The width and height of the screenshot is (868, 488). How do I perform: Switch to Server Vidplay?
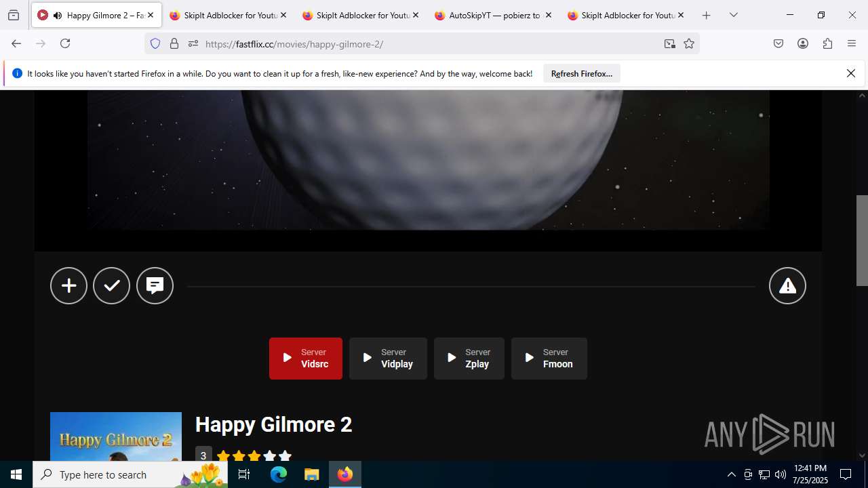tap(388, 359)
